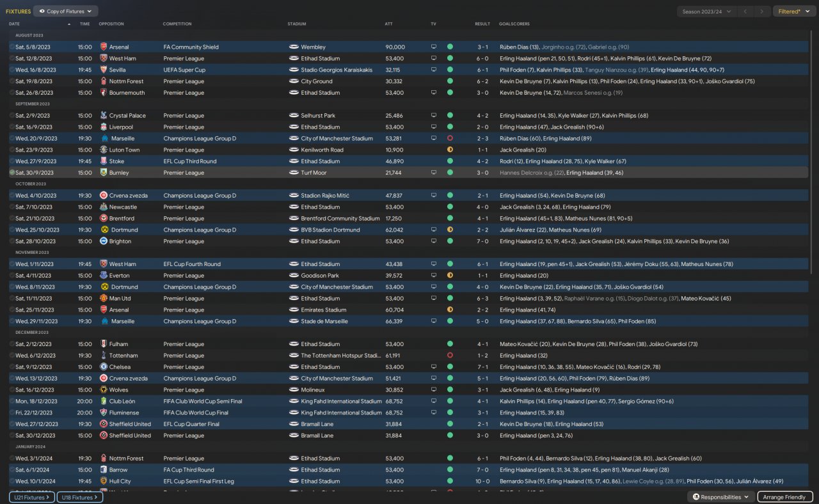Sort by the COMPETITION column header
This screenshot has height=504, width=819.
click(x=177, y=24)
